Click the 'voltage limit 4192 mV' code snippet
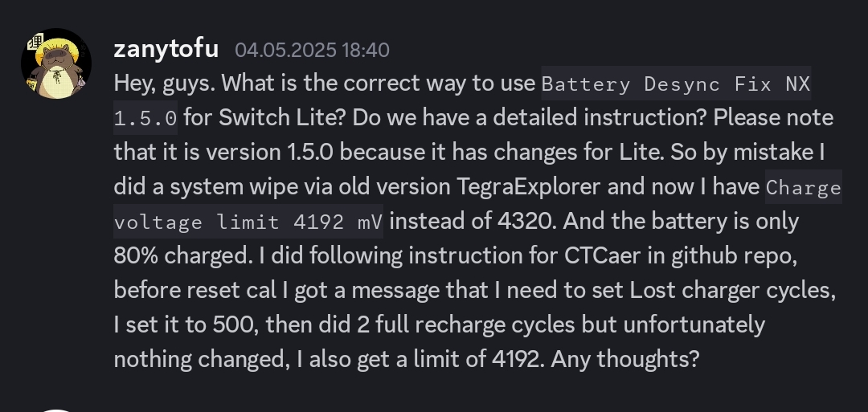 tap(248, 222)
